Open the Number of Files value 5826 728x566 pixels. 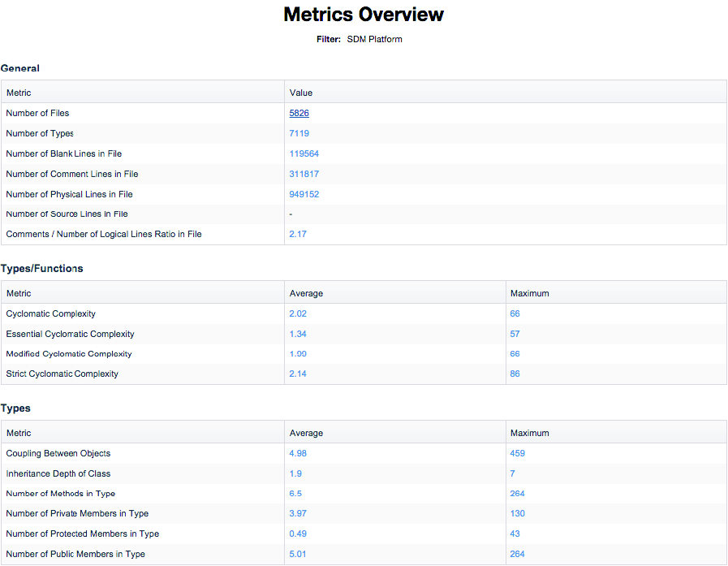click(299, 113)
